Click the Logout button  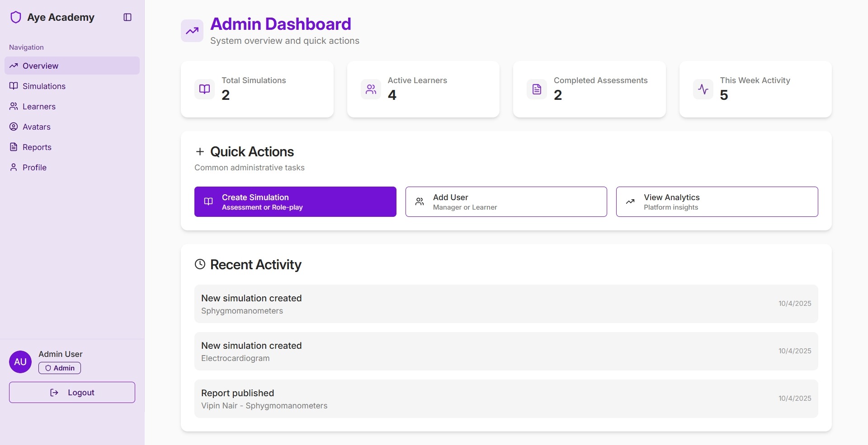tap(71, 392)
